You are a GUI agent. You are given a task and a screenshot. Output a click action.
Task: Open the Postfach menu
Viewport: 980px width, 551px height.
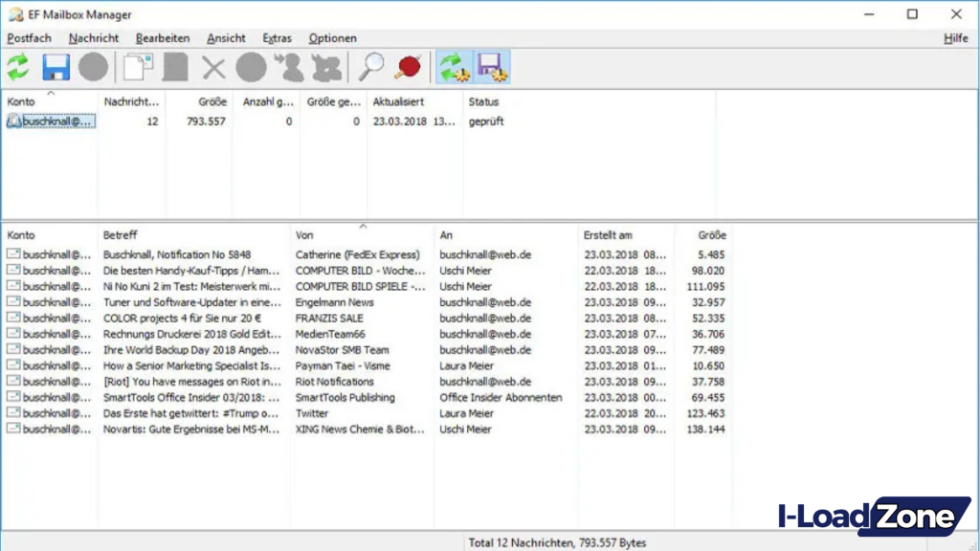click(x=29, y=38)
